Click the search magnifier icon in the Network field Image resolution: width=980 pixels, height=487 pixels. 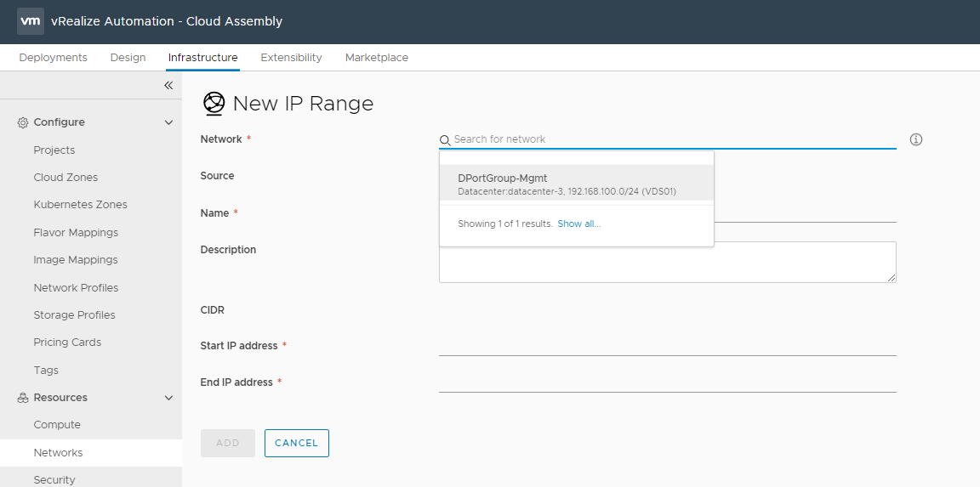click(445, 140)
